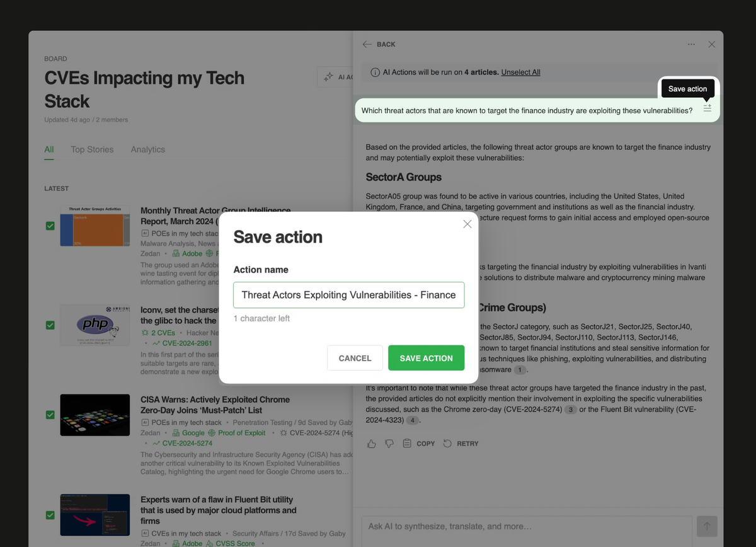The image size is (756, 547).
Task: Open the Analytics tab
Action: pyautogui.click(x=147, y=149)
